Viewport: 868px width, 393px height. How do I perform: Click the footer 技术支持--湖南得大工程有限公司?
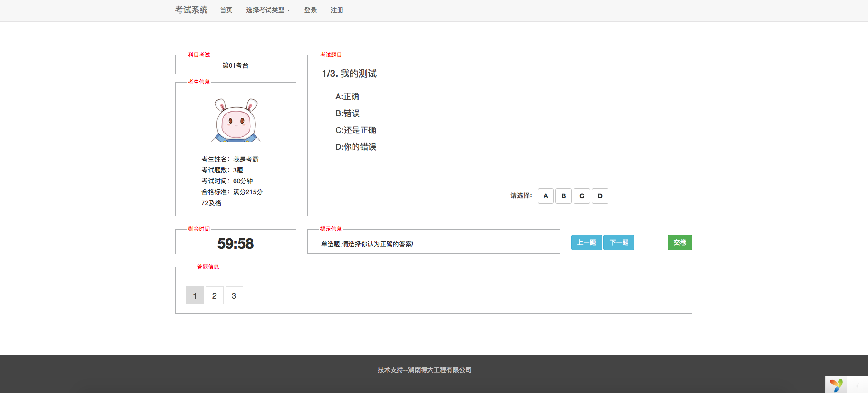coord(425,370)
